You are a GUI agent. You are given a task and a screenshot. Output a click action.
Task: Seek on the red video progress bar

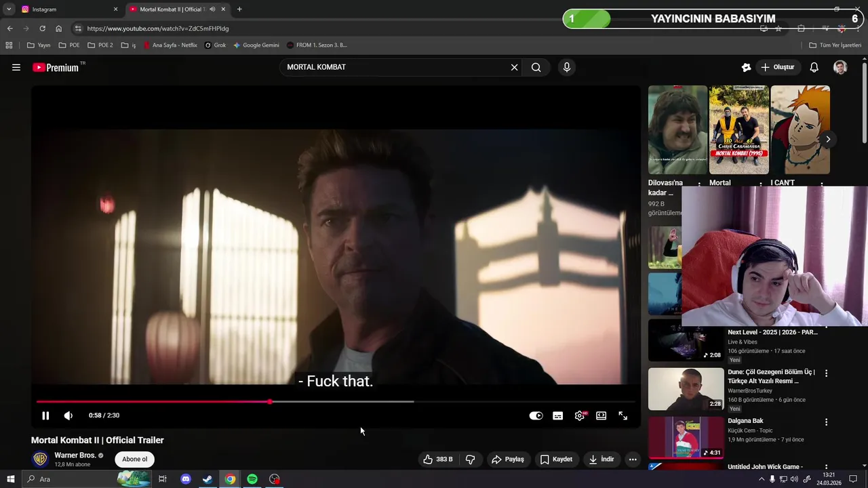[336, 402]
